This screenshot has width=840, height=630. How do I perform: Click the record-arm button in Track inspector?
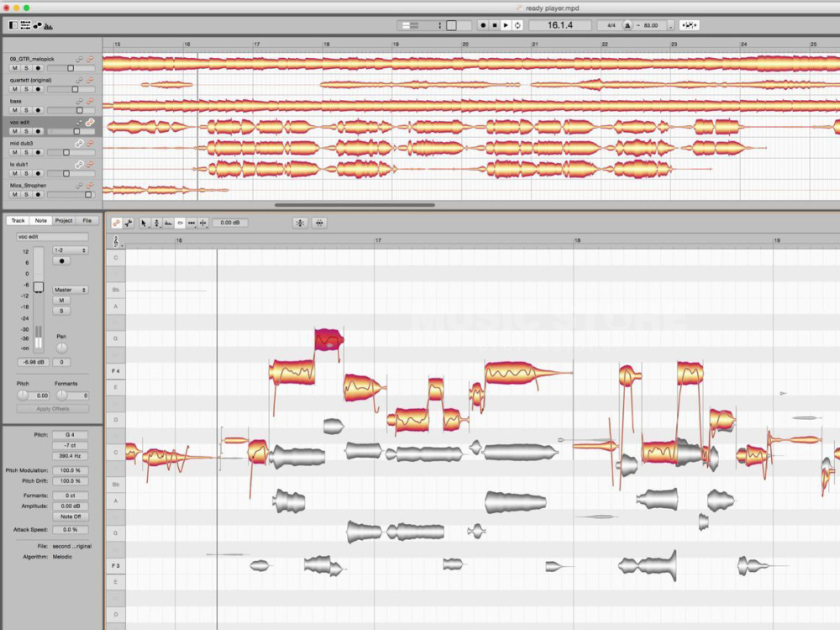(x=61, y=261)
